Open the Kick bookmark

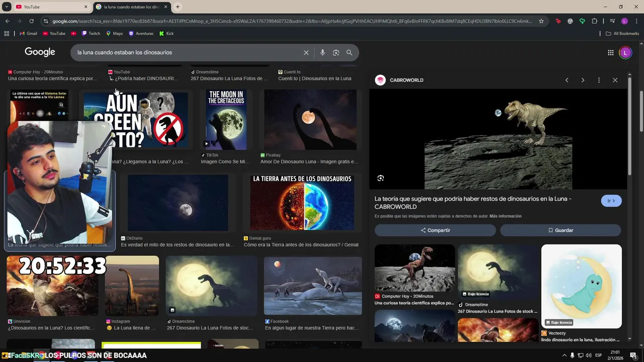pos(167,33)
